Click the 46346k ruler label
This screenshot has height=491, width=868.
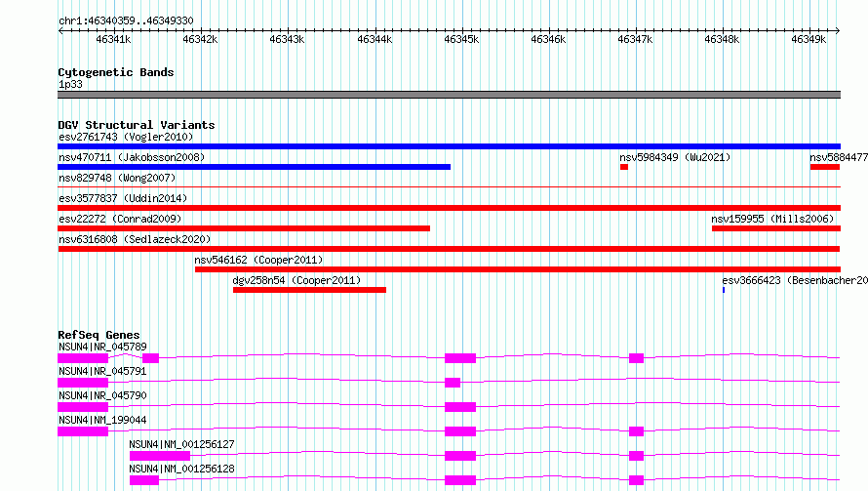[548, 39]
